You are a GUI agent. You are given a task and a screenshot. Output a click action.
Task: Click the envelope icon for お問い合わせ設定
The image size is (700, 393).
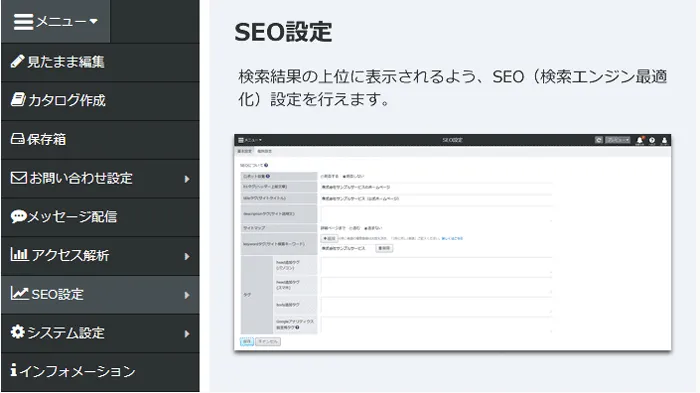[19, 178]
